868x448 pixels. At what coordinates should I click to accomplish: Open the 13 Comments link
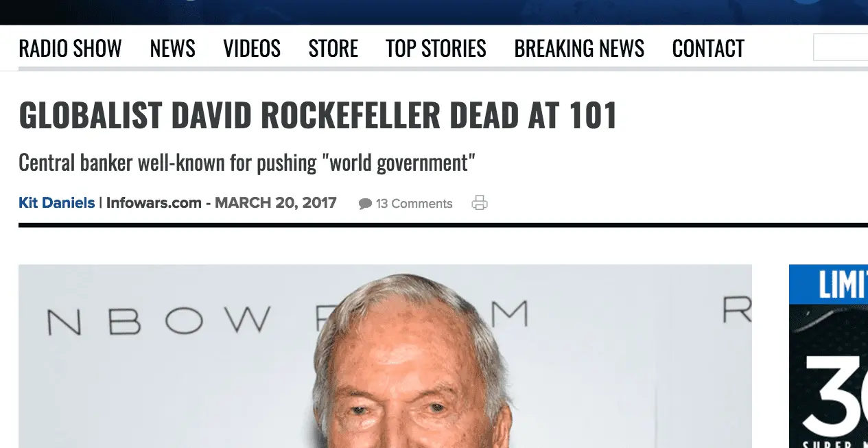(414, 204)
